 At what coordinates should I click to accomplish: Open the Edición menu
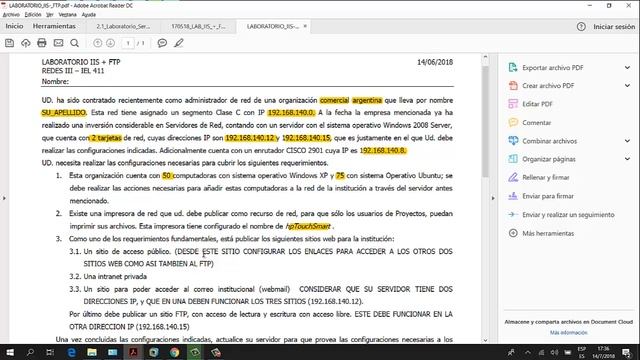click(33, 14)
